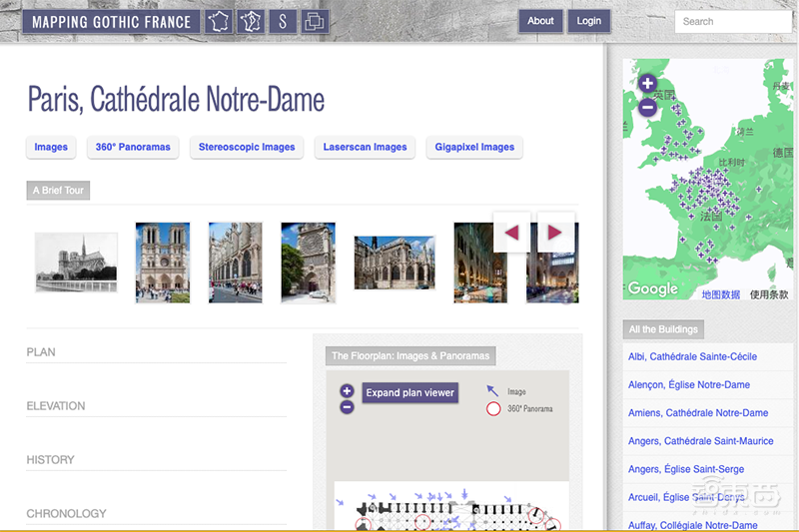Expand the ELEVATION section
This screenshot has height=532, width=799.
pos(56,406)
